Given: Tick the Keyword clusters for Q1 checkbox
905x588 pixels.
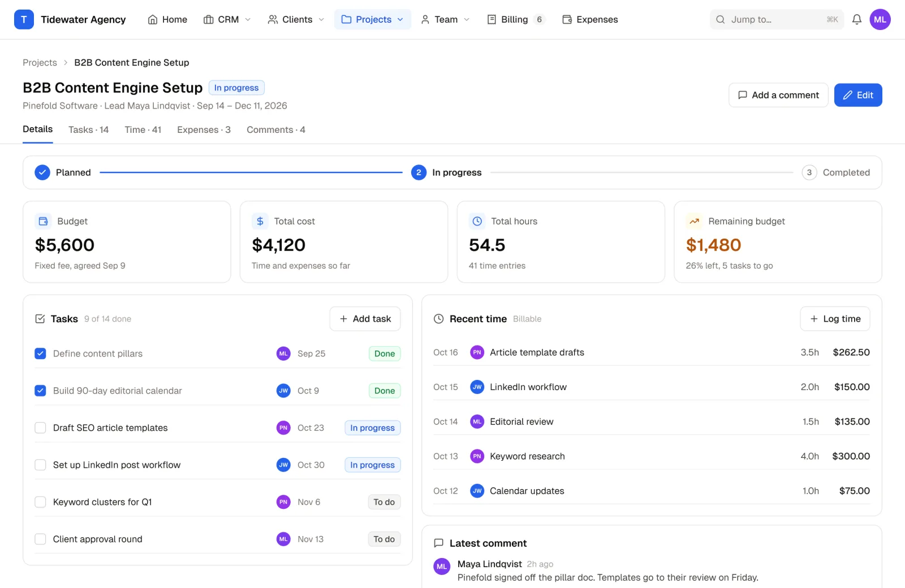Looking at the screenshot, I should [x=40, y=502].
